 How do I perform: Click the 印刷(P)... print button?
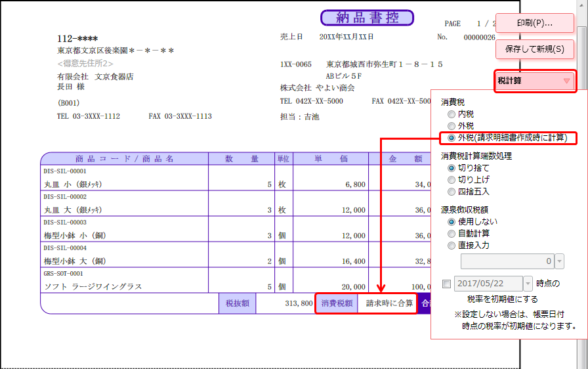coord(535,23)
